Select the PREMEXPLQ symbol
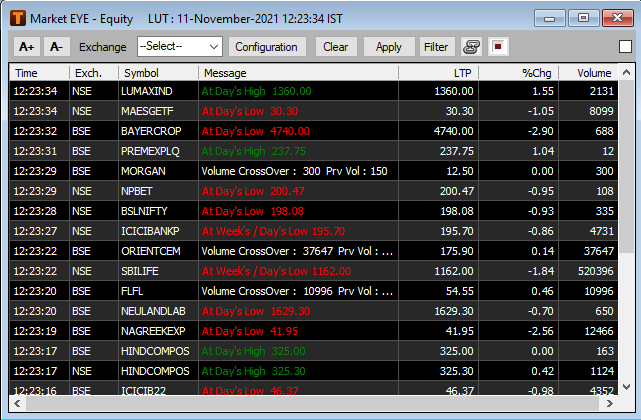This screenshot has height=420, width=641. pyautogui.click(x=150, y=151)
